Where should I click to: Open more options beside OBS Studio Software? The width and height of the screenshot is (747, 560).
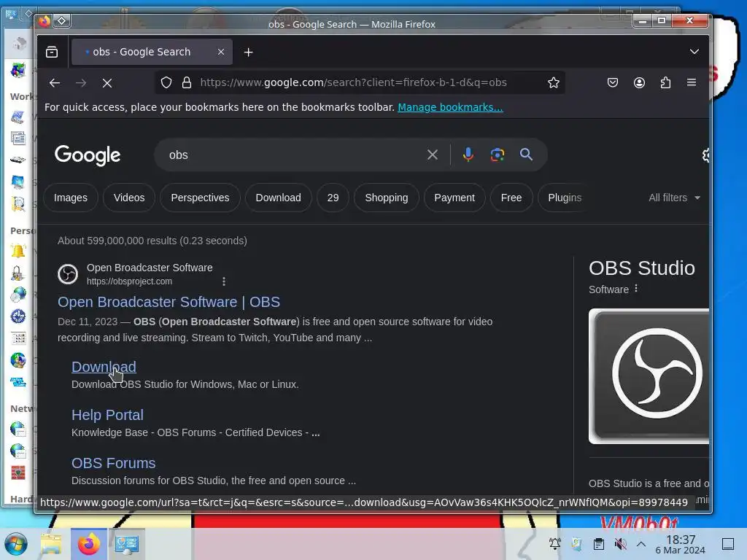[636, 289]
